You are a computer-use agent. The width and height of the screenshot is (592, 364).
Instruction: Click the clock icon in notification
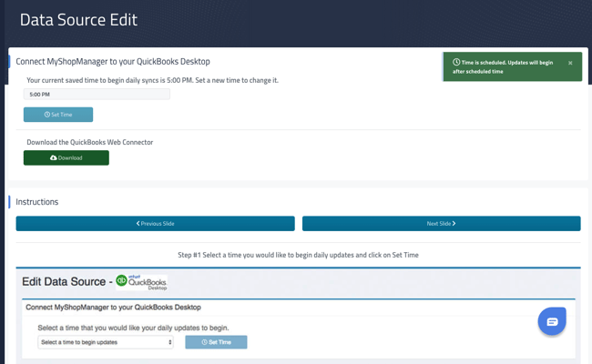point(456,62)
